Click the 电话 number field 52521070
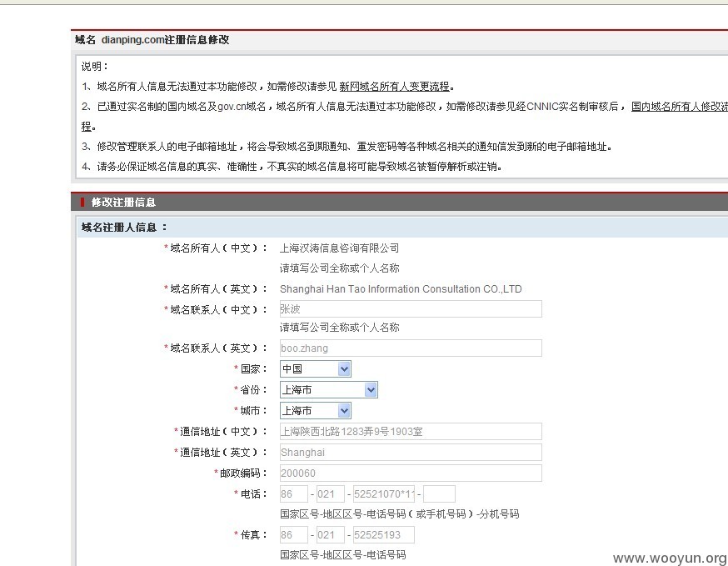Screen dimensions: 728x566 point(383,494)
